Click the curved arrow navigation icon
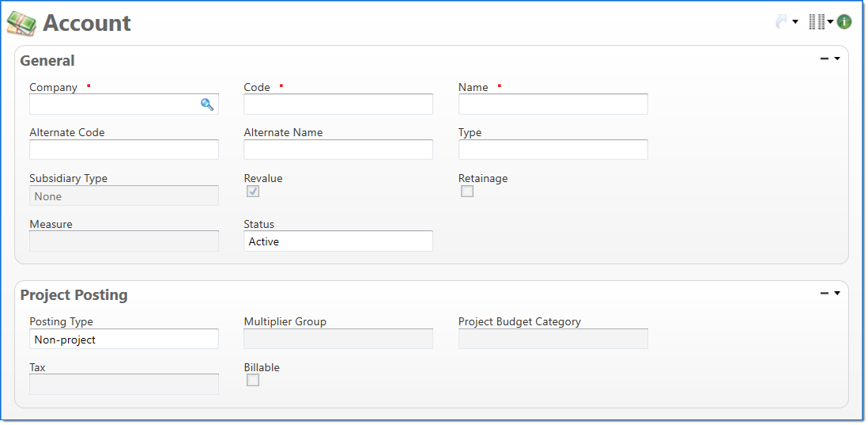Viewport: 868px width, 425px height. 781,22
